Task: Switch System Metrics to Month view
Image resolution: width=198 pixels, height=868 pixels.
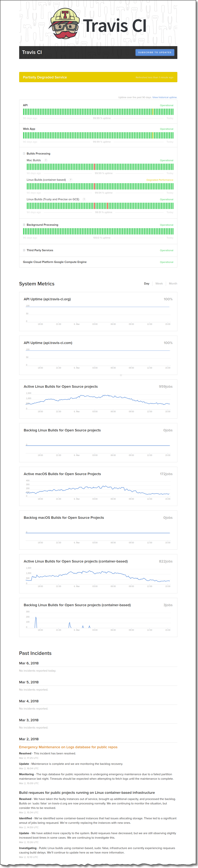Action: pos(173,284)
